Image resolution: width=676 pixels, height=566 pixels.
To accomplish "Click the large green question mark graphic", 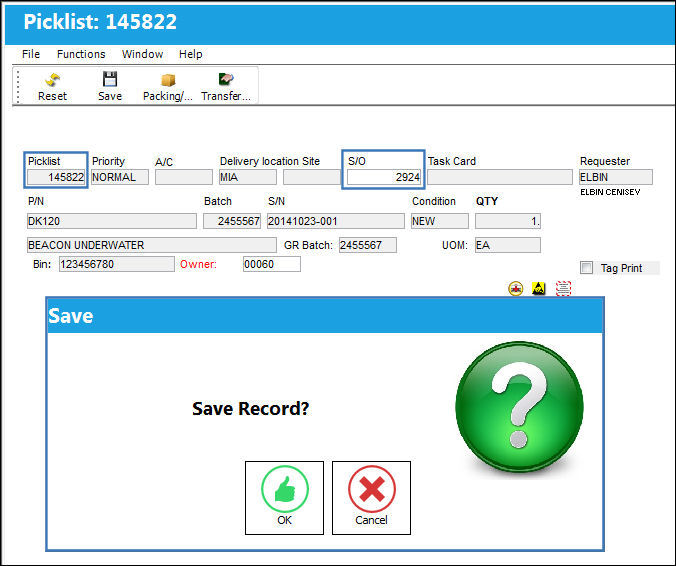I will [x=520, y=407].
